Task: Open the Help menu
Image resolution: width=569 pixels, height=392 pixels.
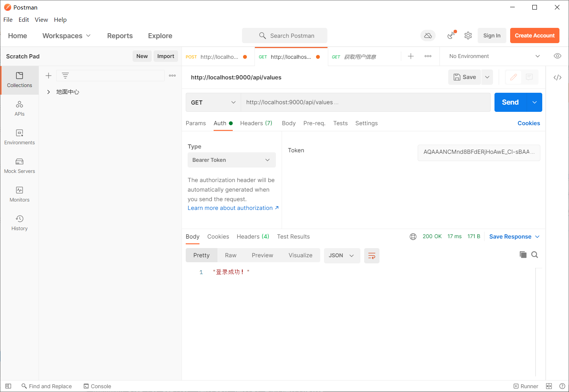Action: (x=60, y=20)
